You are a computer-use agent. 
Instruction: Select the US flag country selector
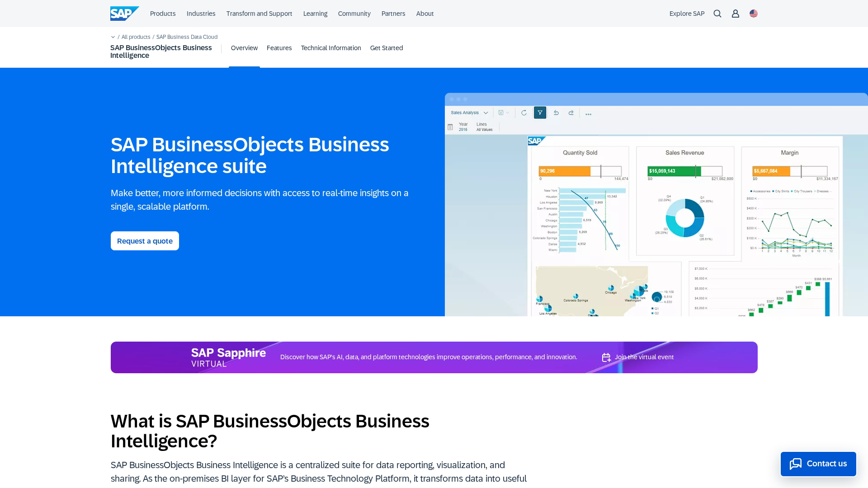(754, 14)
